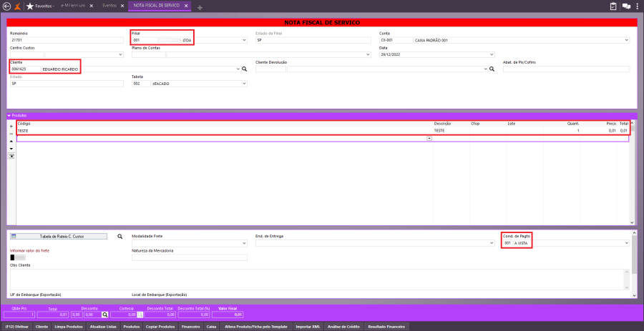Click the Natureza da Mercadoria field
Image resolution: width=644 pixels, height=331 pixels.
tap(190, 257)
